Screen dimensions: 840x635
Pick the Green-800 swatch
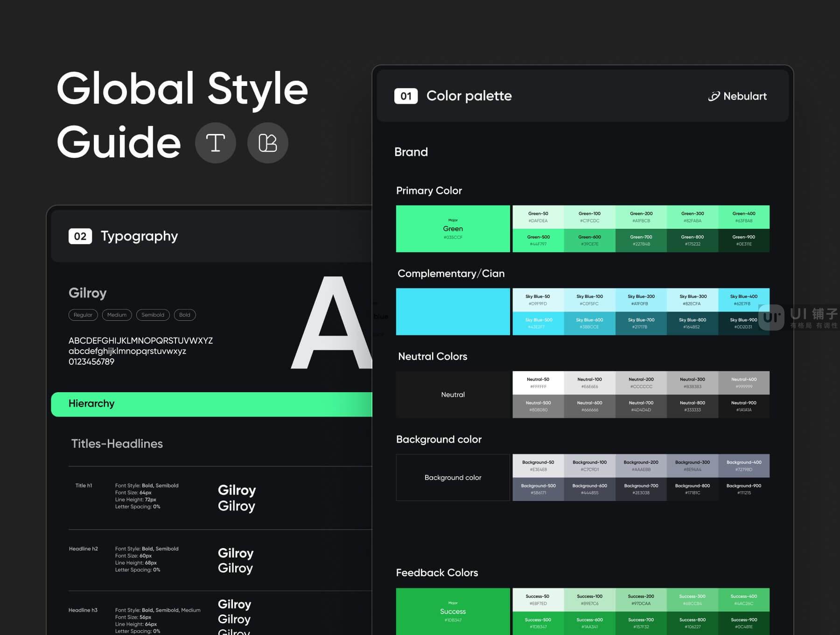(693, 240)
